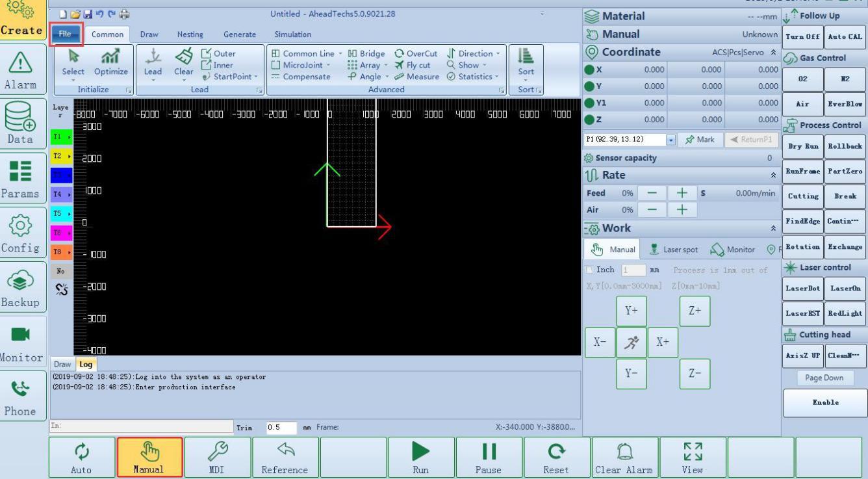
Task: Click the OverCut tool
Action: [416, 54]
